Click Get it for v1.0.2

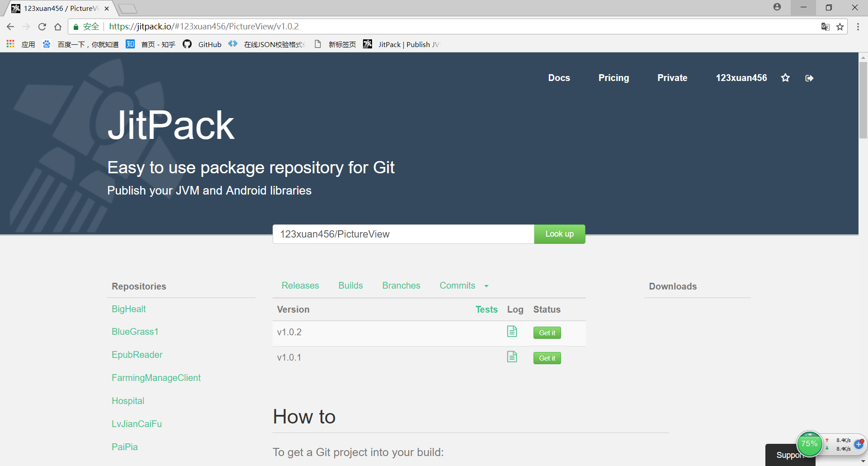point(547,333)
